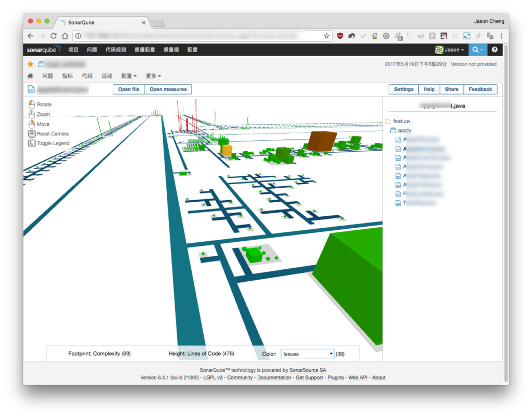Go to the project home icon

(31, 76)
